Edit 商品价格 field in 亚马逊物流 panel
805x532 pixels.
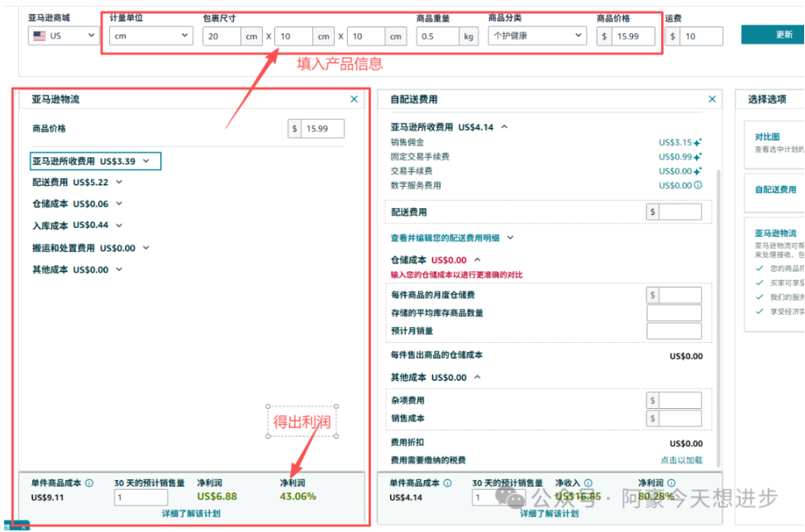322,128
